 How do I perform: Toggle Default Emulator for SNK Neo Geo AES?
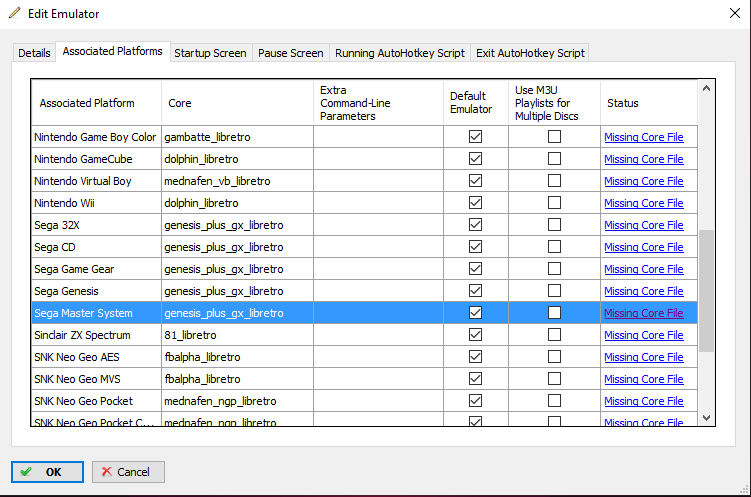coord(476,357)
